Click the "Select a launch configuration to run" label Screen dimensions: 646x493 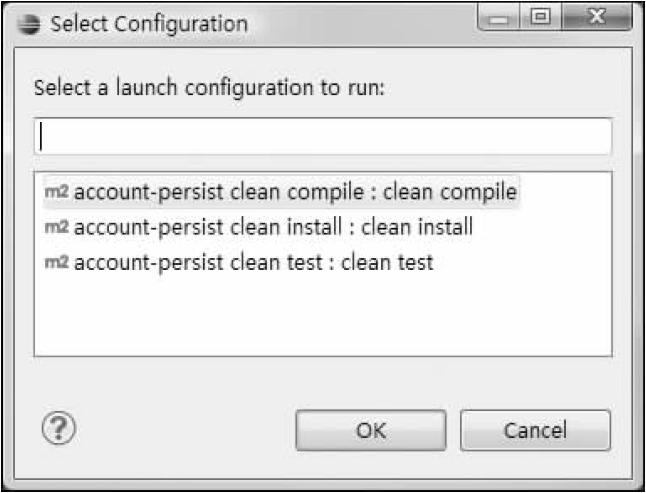(209, 86)
